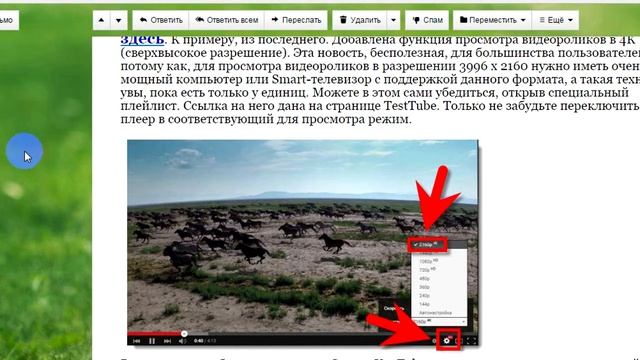The height and width of the screenshot is (360, 640).
Task: Click the fullscreen icon in the player
Action: tap(471, 341)
